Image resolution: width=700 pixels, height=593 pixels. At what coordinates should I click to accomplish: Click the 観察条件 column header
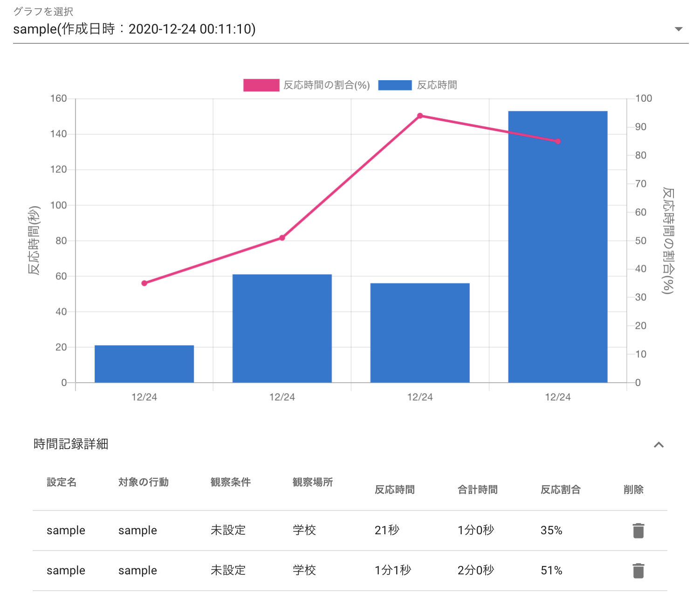point(231,482)
